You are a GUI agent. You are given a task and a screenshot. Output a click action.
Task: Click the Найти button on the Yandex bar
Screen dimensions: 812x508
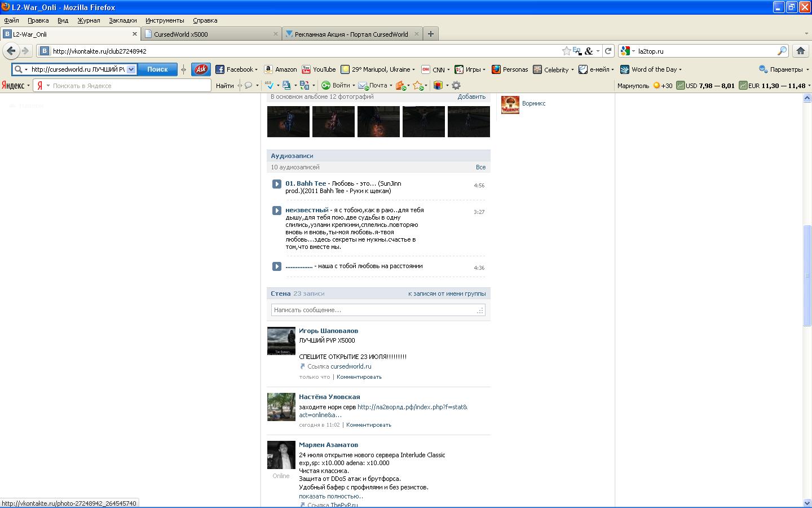click(224, 85)
